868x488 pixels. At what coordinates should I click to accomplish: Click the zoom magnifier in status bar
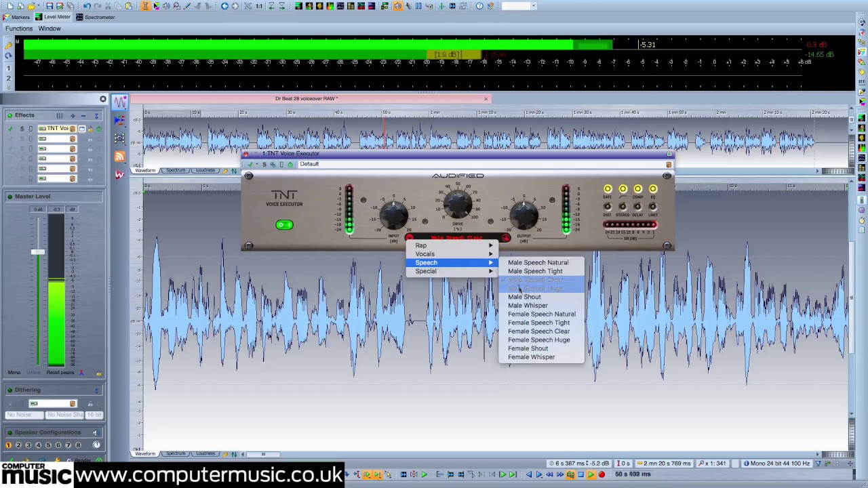(701, 464)
